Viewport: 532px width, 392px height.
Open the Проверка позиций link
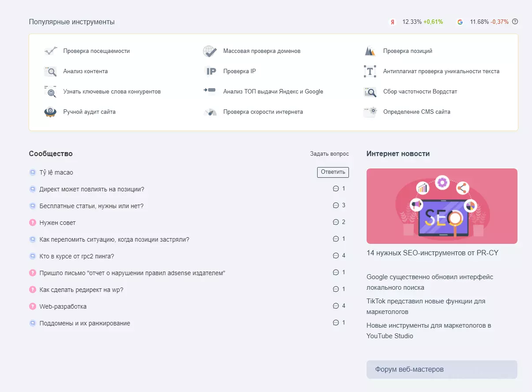(x=408, y=51)
